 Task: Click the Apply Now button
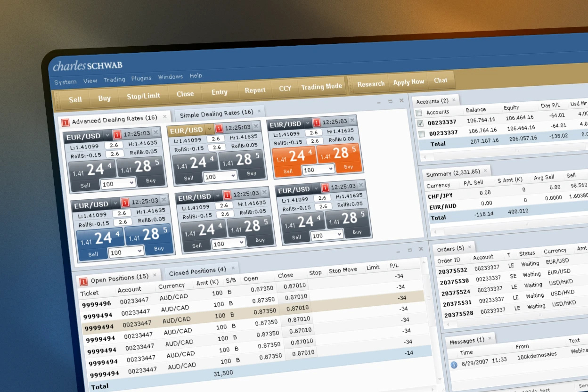tap(408, 82)
